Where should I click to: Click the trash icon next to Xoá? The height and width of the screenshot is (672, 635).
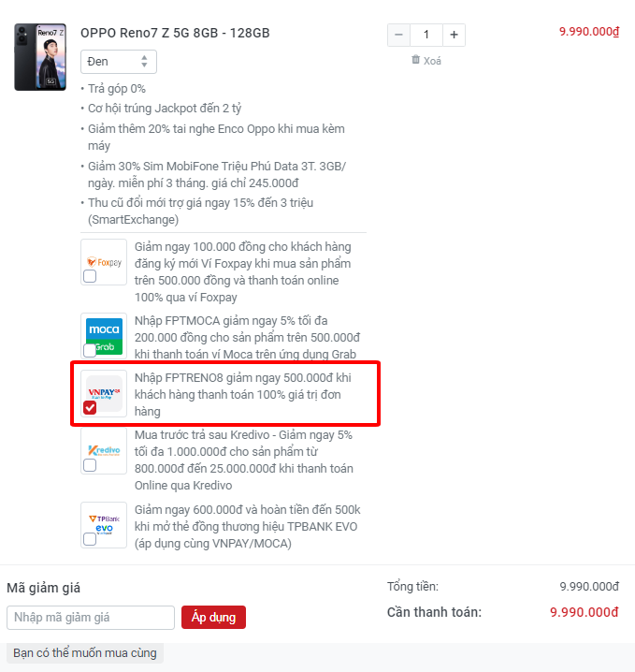(x=415, y=60)
